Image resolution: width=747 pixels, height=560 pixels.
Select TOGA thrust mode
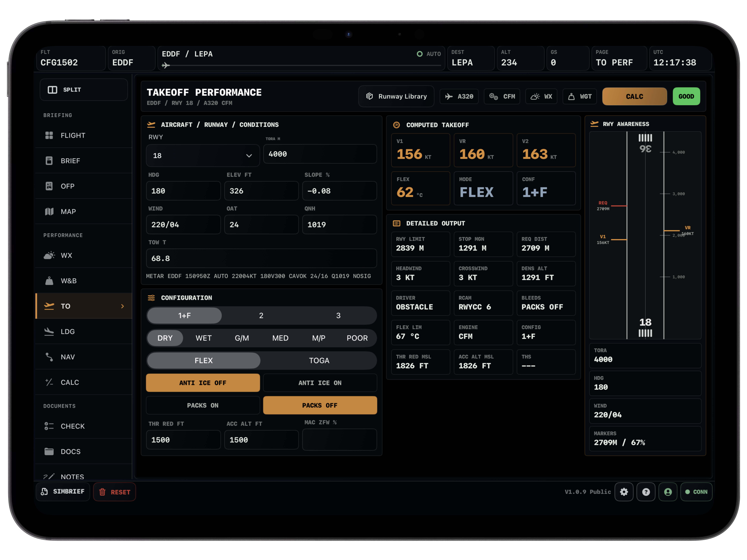click(x=319, y=361)
